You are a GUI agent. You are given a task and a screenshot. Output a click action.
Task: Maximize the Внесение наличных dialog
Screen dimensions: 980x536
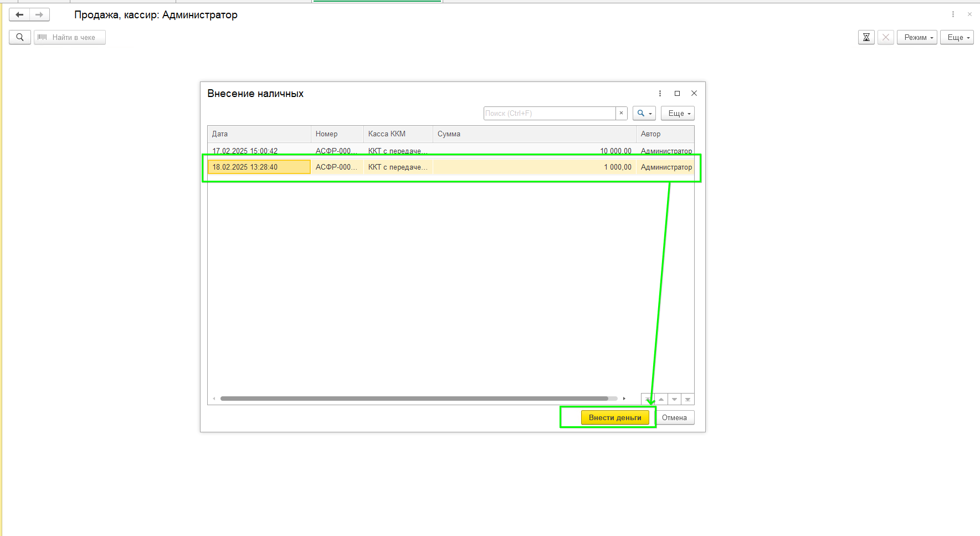(x=677, y=93)
